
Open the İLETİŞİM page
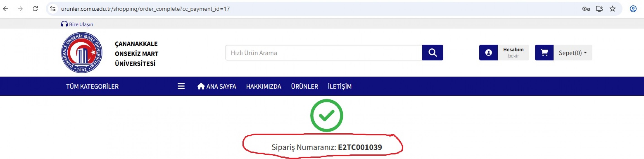pos(339,86)
